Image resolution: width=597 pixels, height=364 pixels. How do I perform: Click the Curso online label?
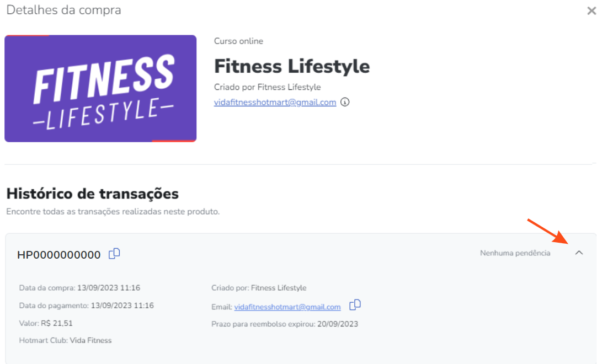coord(238,41)
